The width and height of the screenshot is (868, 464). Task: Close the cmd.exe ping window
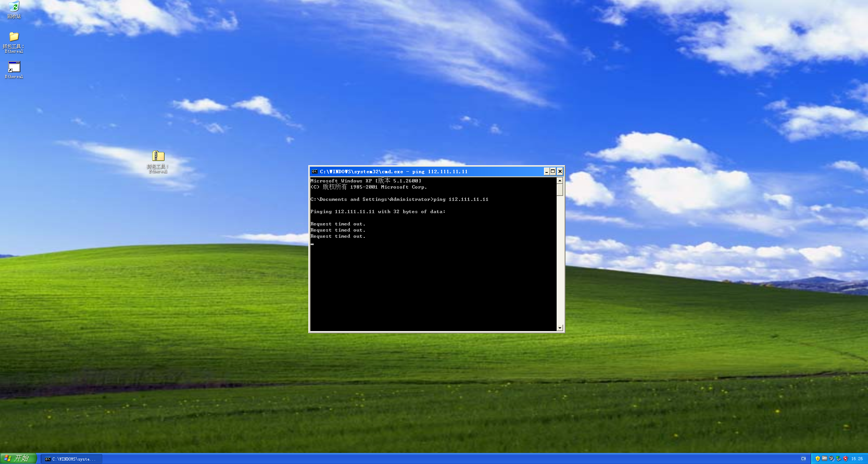coord(560,172)
